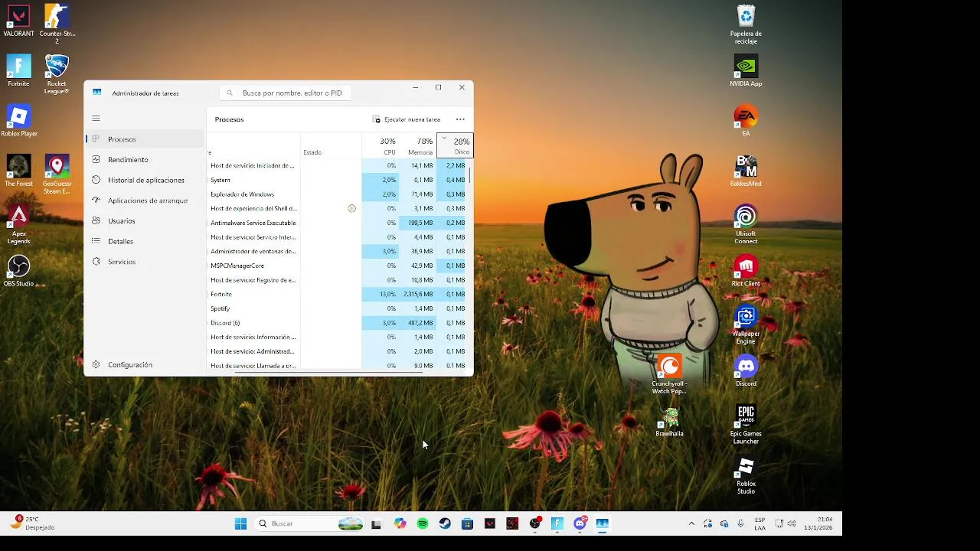The height and width of the screenshot is (551, 980).
Task: Click Ejecutar nueva tarea button
Action: pyautogui.click(x=407, y=119)
